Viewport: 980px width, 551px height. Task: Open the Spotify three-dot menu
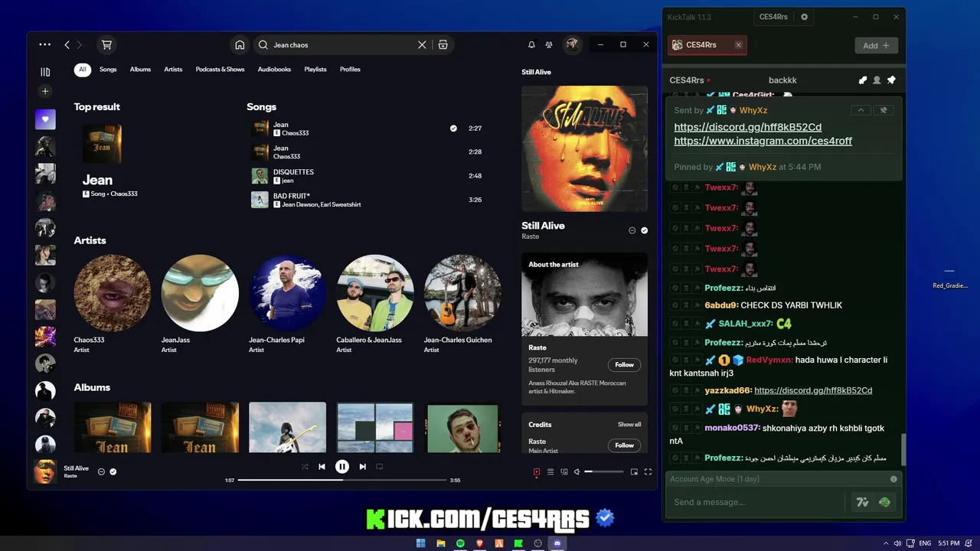[x=45, y=45]
